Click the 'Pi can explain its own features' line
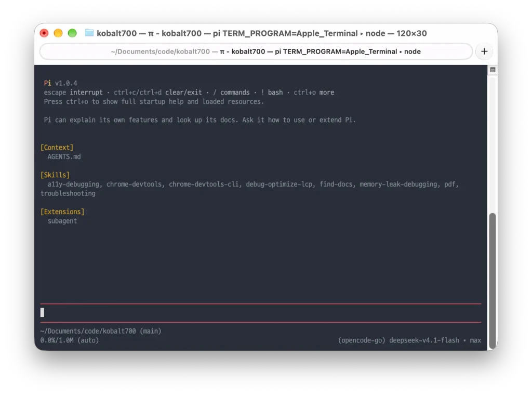The image size is (532, 396). pyautogui.click(x=200, y=120)
